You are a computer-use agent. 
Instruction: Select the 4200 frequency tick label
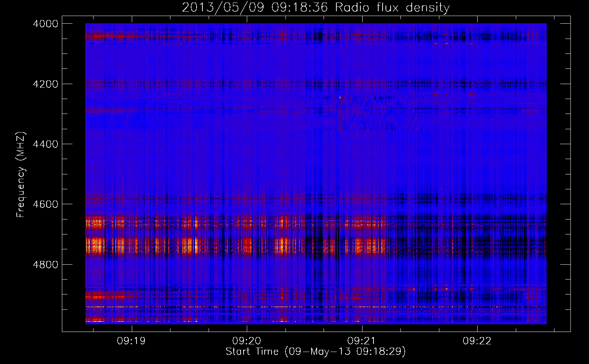pos(46,84)
